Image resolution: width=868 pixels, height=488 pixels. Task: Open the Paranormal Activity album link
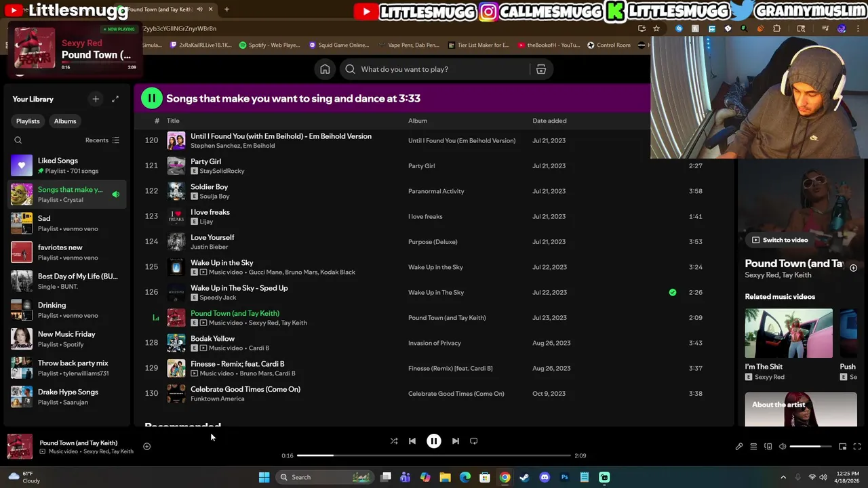tap(436, 191)
